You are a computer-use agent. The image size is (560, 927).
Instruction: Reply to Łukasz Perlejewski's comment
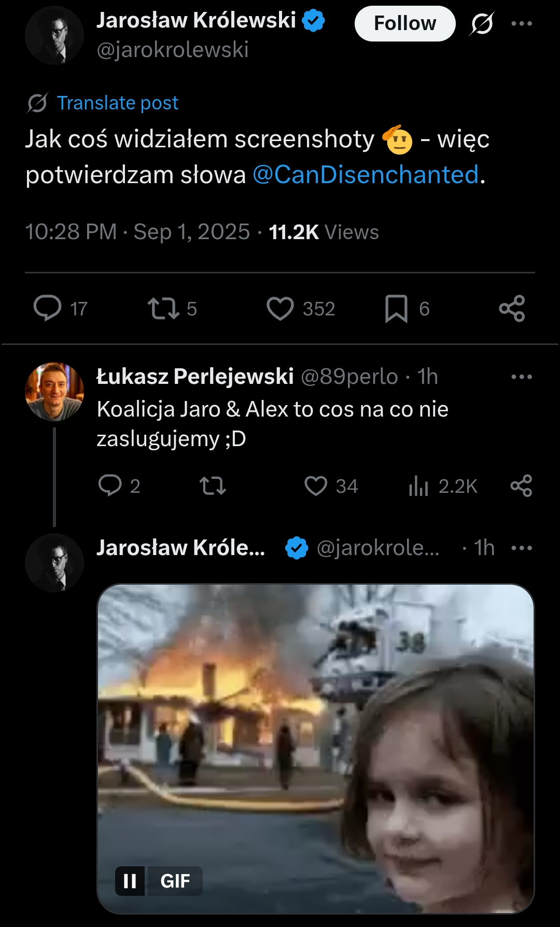(x=110, y=486)
